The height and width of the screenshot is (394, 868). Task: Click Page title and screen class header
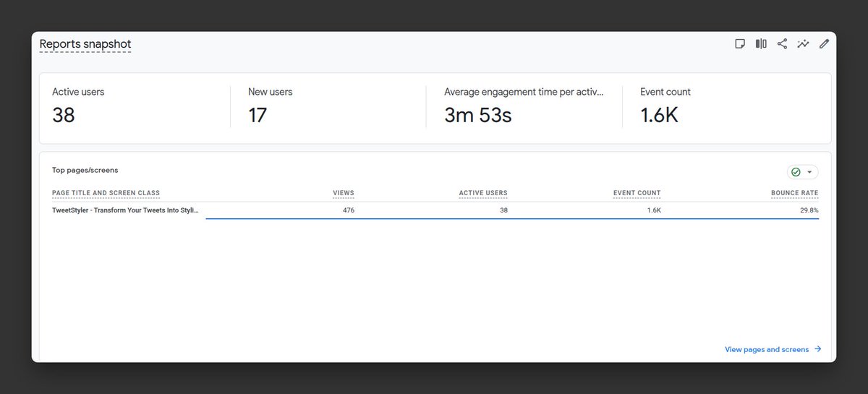pos(106,193)
